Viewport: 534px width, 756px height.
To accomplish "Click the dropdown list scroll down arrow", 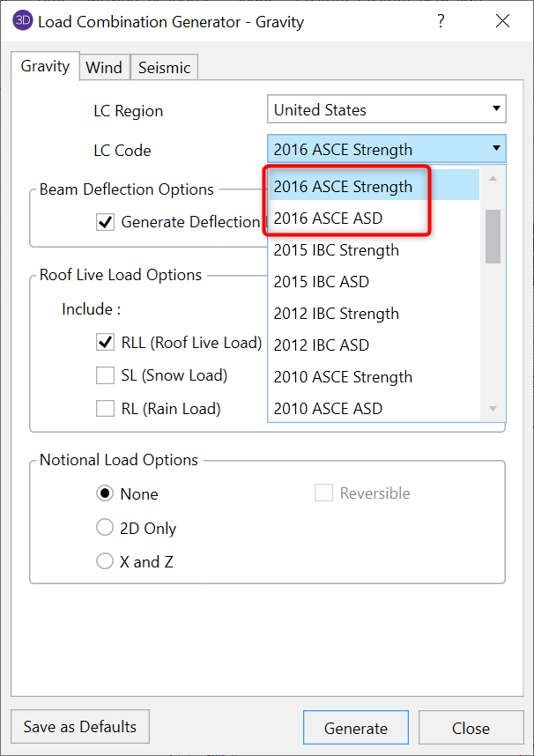I will (493, 409).
